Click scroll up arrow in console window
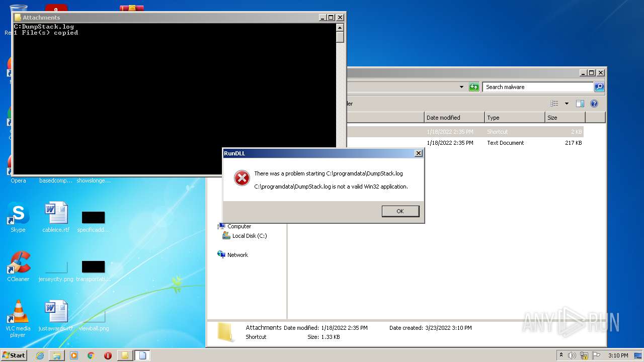644x362 pixels. pos(340,28)
